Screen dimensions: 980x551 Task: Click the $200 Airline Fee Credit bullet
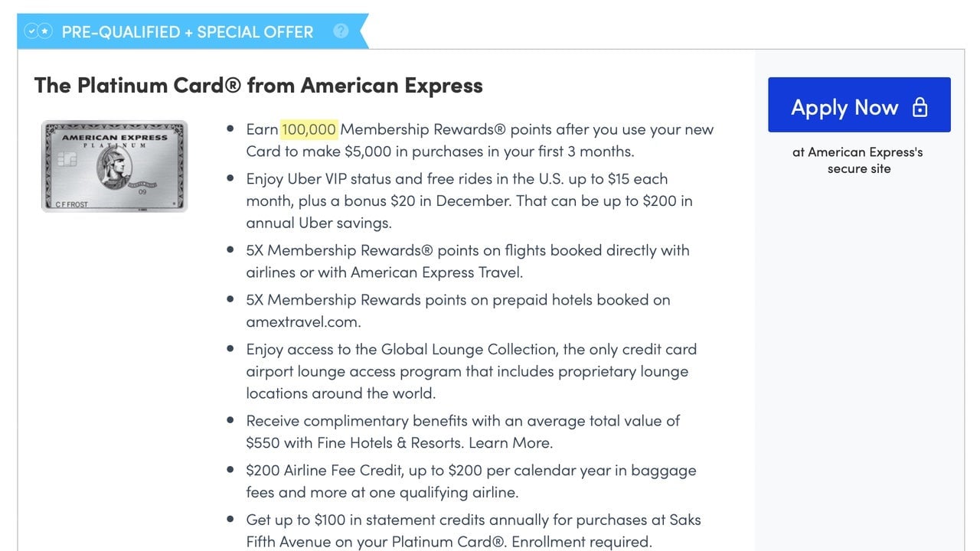[471, 481]
